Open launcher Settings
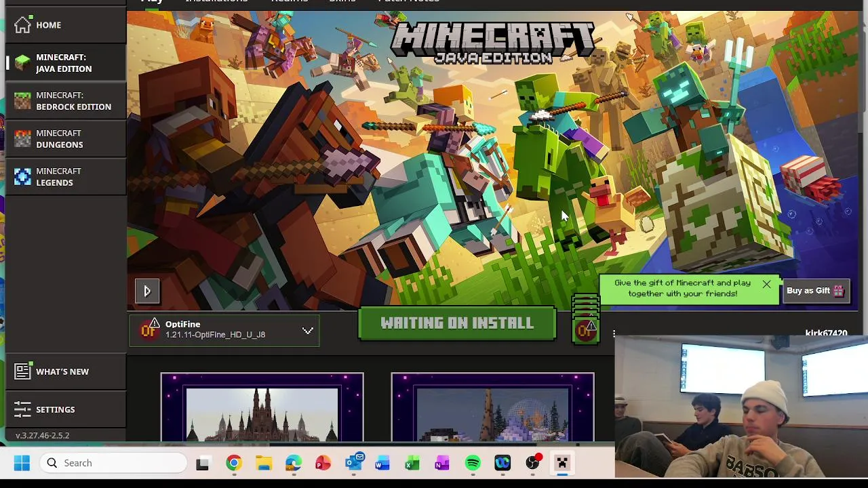This screenshot has width=868, height=488. coord(66,409)
